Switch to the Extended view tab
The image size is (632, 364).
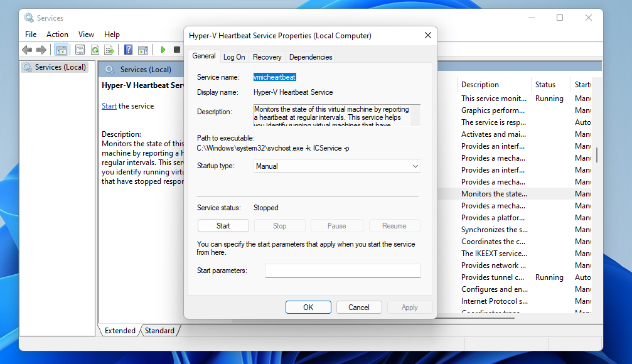120,331
